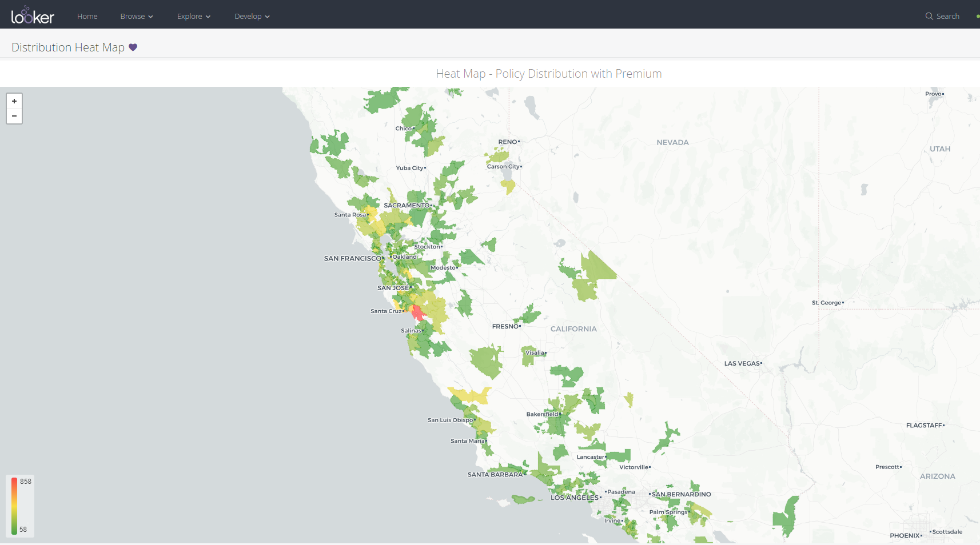Click the large green region west of Fresno
The width and height of the screenshot is (980, 545).
click(x=487, y=361)
